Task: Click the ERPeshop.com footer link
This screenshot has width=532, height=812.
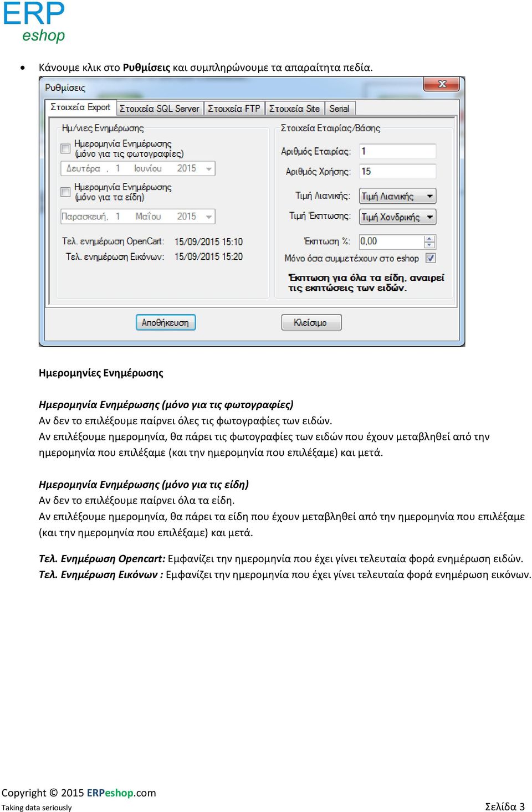Action: coord(121,793)
